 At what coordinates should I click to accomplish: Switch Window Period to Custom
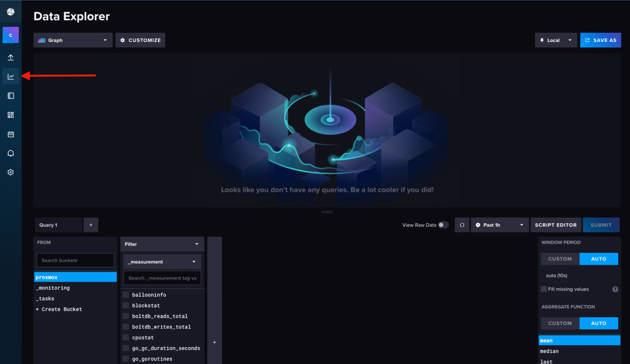coord(560,259)
